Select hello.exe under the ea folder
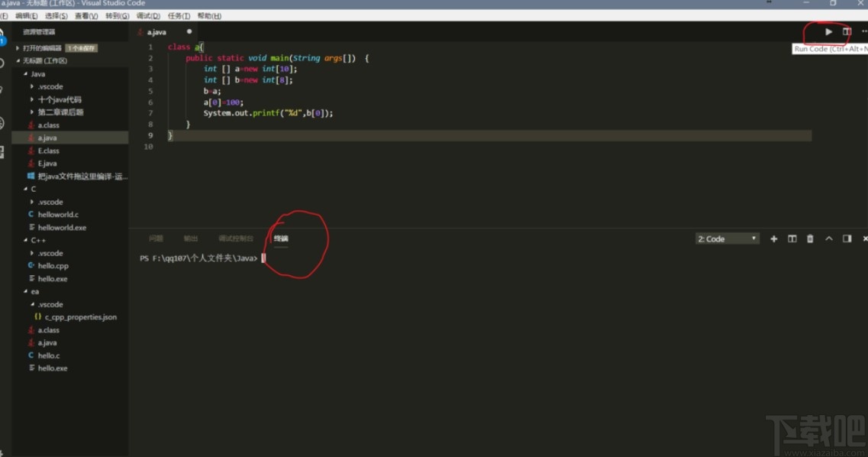868x457 pixels. pos(53,368)
